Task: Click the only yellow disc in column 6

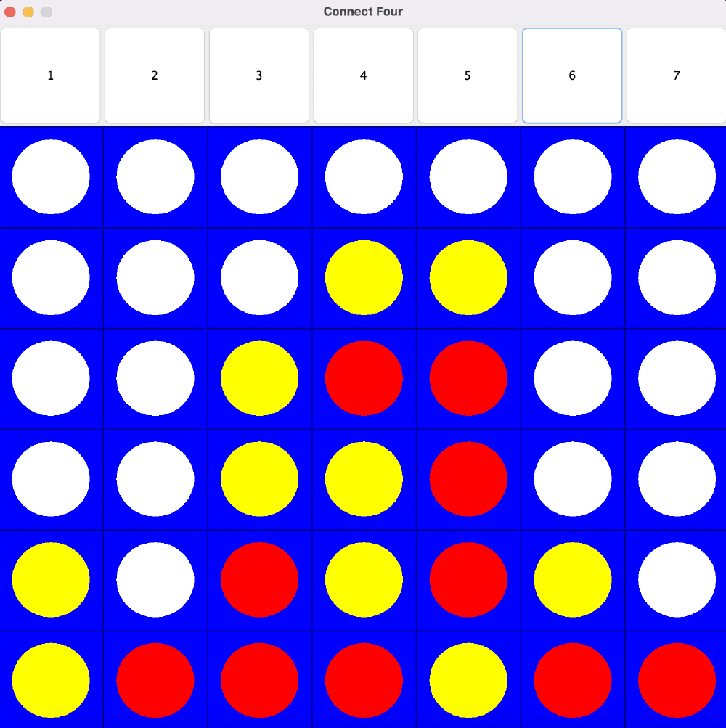Action: [x=573, y=579]
